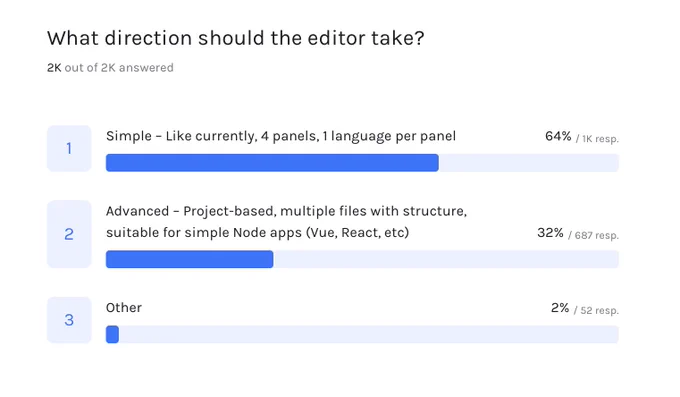Select the Advanced Project-based answer text
Viewport: 680px width, 397px height.
(x=286, y=222)
